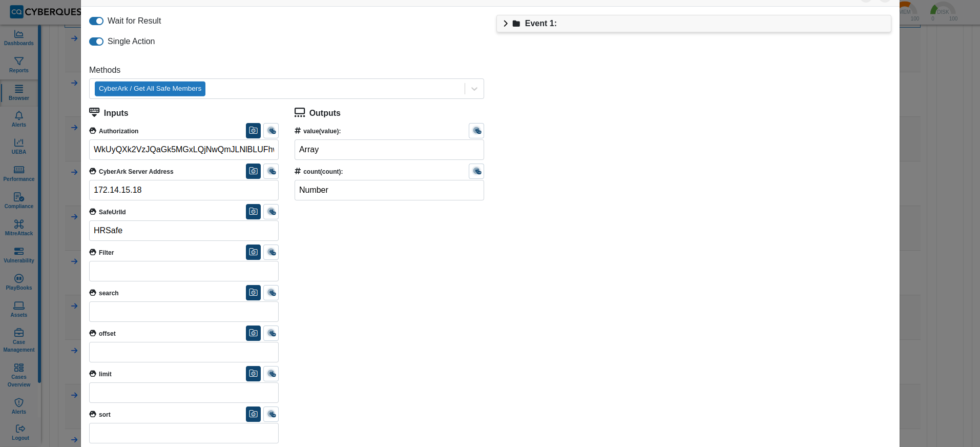Click the cloud icon for offset
980x447 pixels.
coord(271,333)
